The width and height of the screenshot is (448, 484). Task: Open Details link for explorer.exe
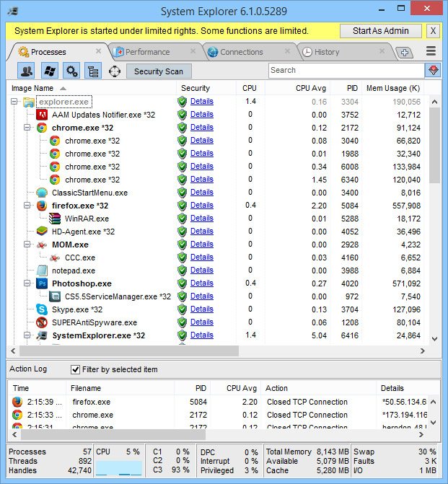(201, 101)
